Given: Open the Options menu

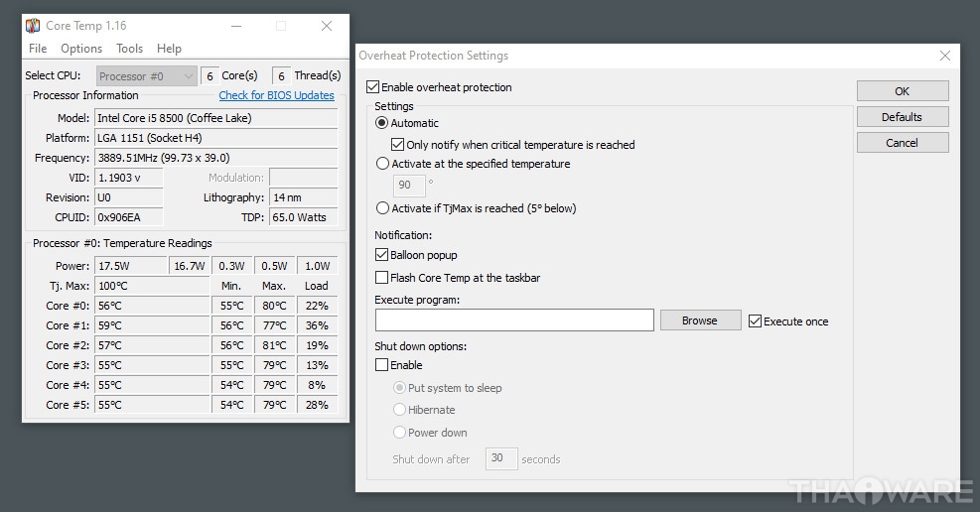Looking at the screenshot, I should pos(81,49).
